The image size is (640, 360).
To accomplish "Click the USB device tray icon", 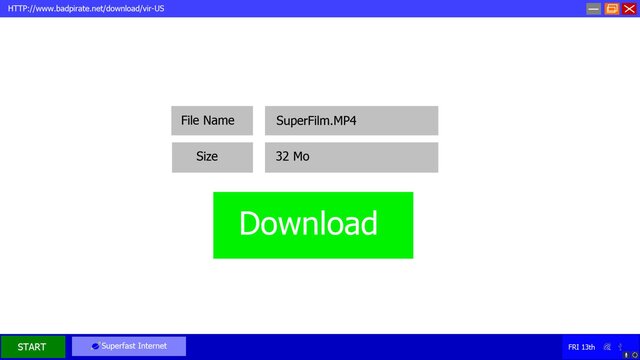I will (620, 347).
